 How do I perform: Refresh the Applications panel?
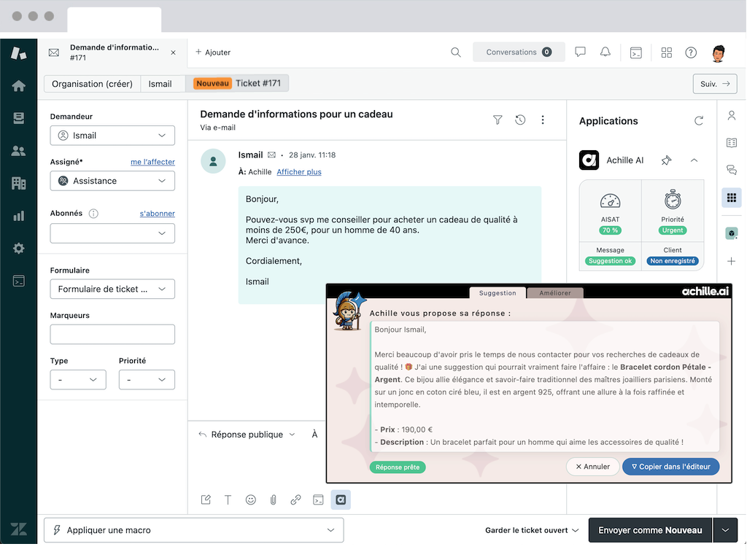click(699, 121)
